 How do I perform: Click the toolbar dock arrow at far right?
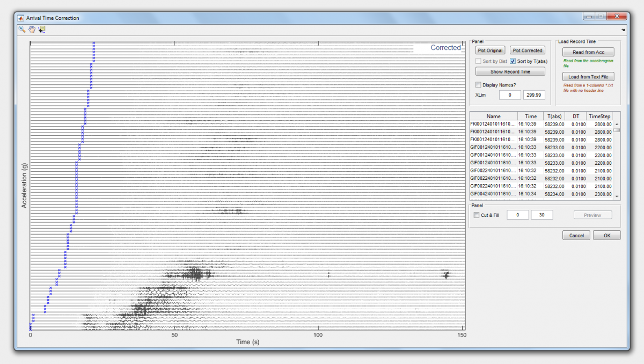(x=623, y=30)
